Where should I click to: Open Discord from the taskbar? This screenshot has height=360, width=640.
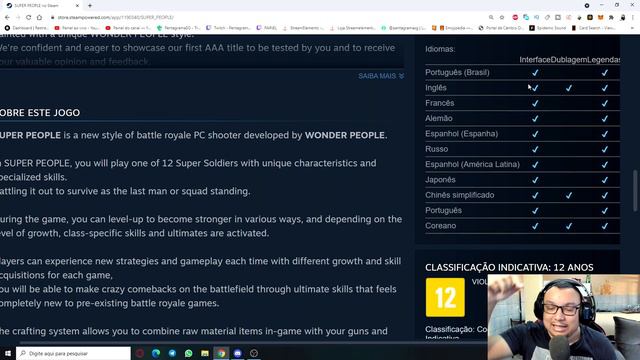238,353
